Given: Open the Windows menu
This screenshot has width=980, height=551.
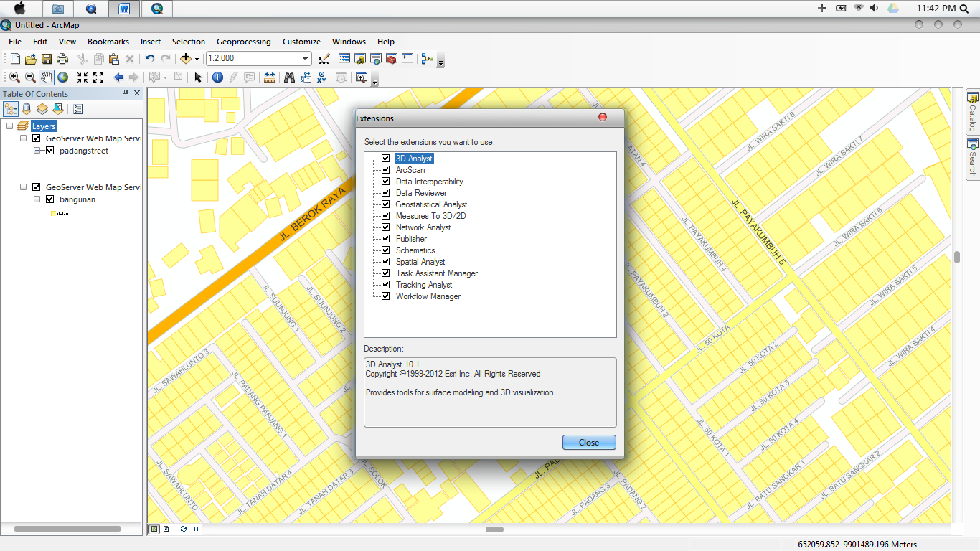Looking at the screenshot, I should pyautogui.click(x=349, y=42).
